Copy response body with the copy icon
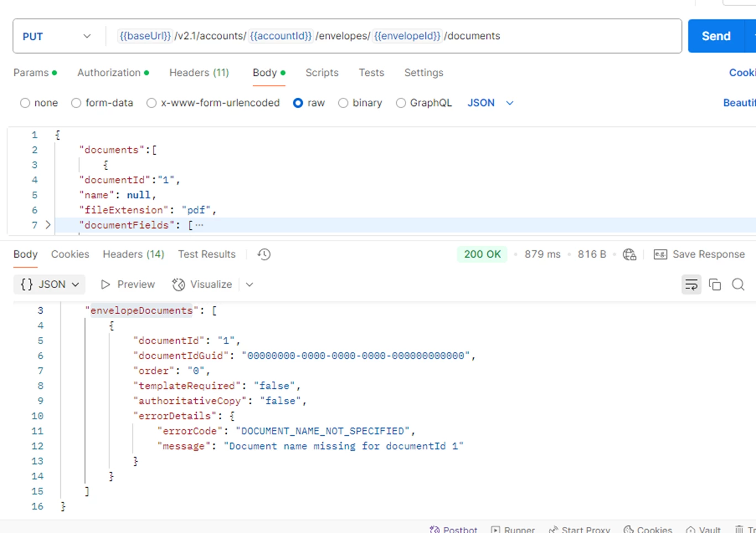This screenshot has height=533, width=756. (x=715, y=284)
